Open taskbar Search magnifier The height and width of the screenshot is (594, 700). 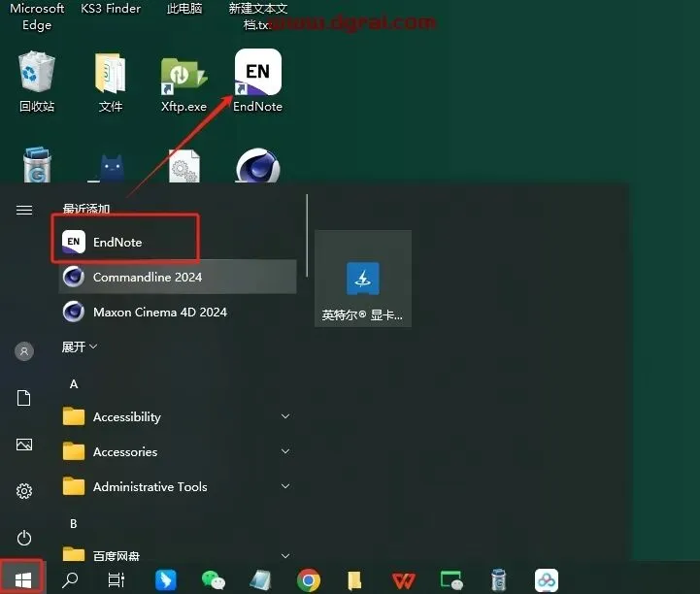point(70,579)
